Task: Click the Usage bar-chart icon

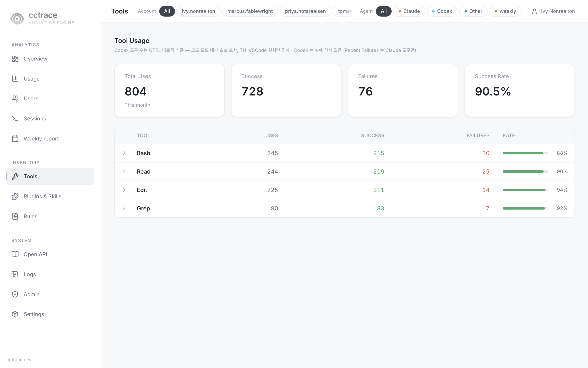Action: 15,79
